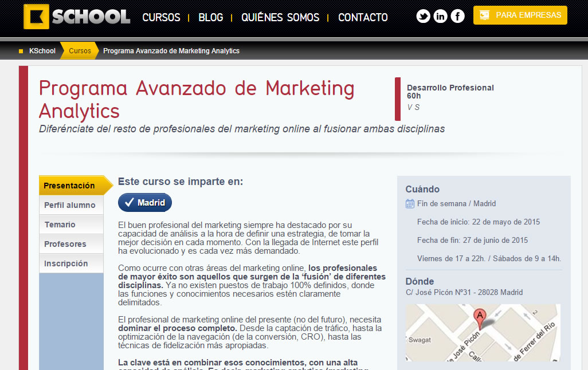Go to the Blog menu item
Screen dimensions: 588x370
tap(210, 18)
